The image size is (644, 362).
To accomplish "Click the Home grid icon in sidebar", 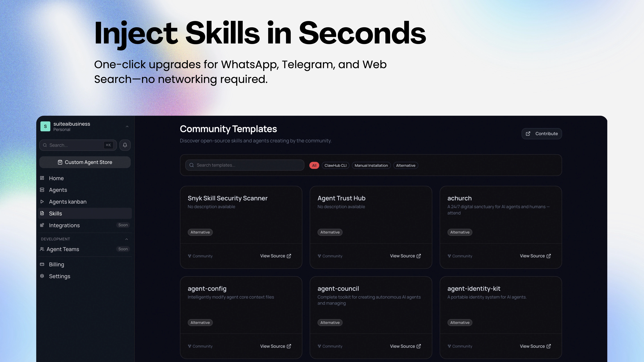I will pos(42,178).
